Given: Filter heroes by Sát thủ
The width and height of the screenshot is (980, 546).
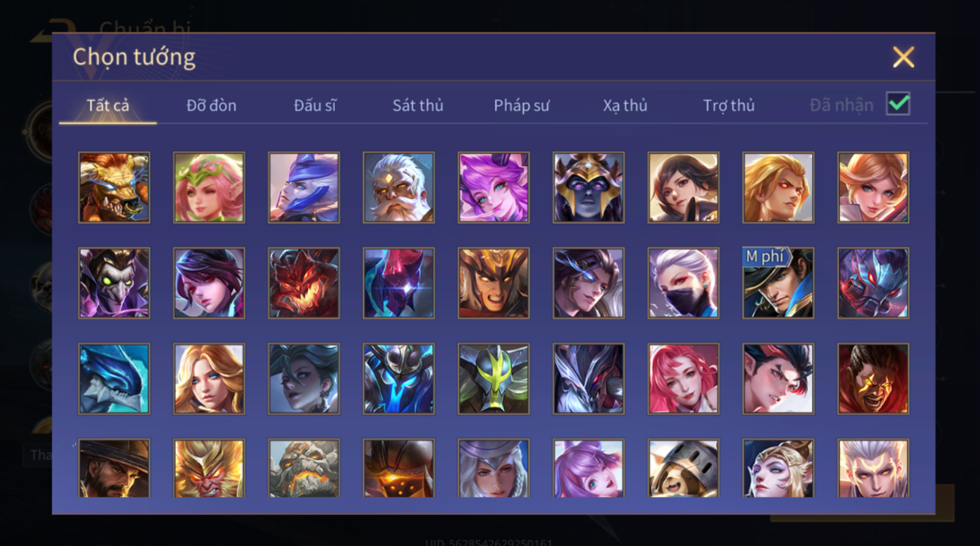Looking at the screenshot, I should pyautogui.click(x=418, y=105).
